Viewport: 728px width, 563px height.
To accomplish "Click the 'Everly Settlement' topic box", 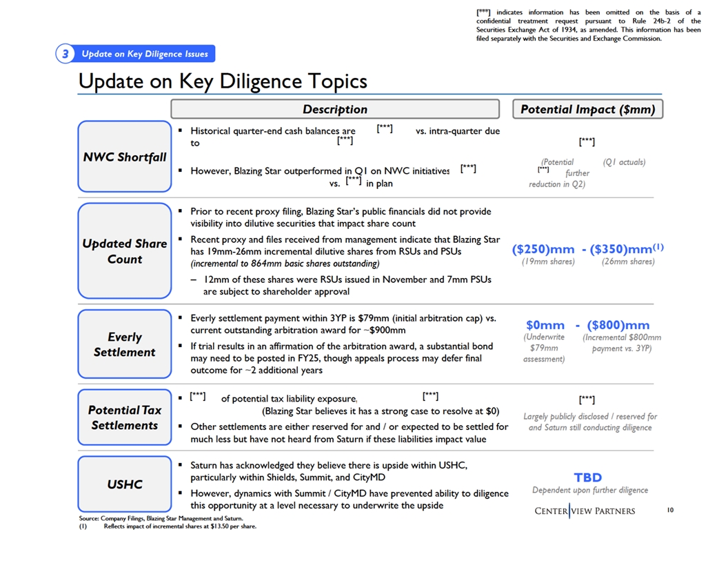I will (x=124, y=344).
